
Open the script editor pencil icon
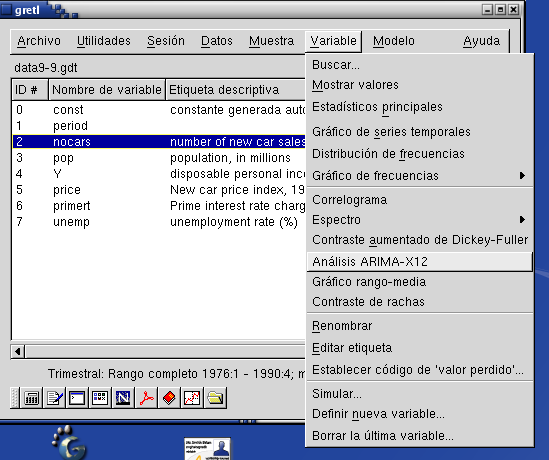[54, 398]
